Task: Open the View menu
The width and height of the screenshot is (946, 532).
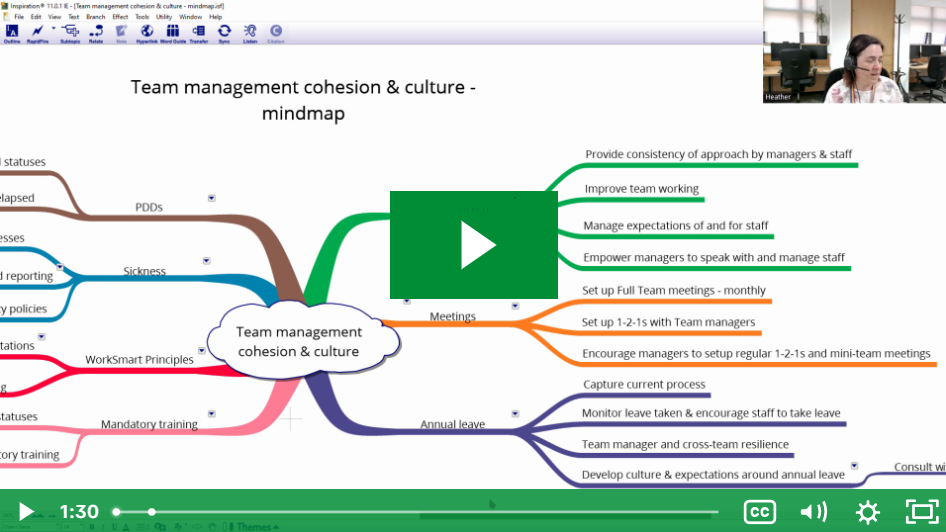Action: [x=55, y=17]
